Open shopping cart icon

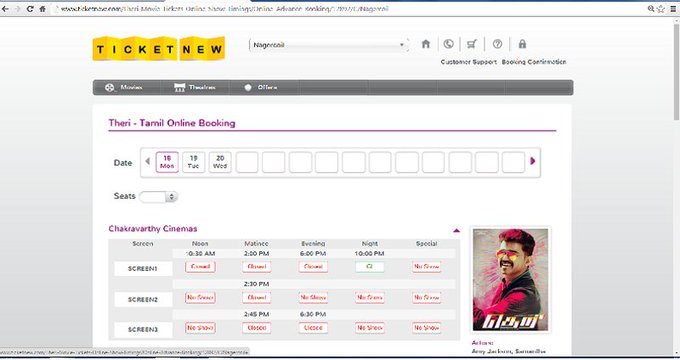[x=472, y=44]
